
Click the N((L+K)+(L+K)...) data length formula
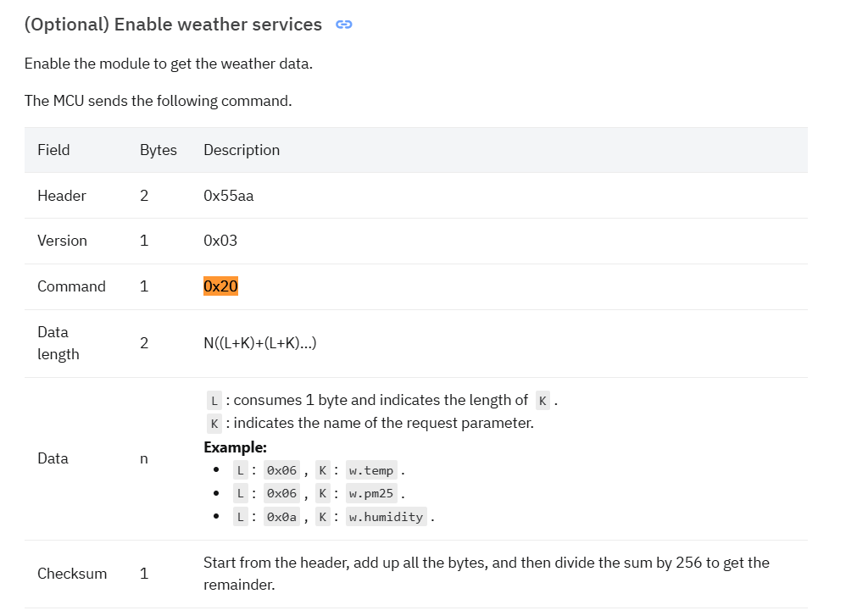click(260, 343)
